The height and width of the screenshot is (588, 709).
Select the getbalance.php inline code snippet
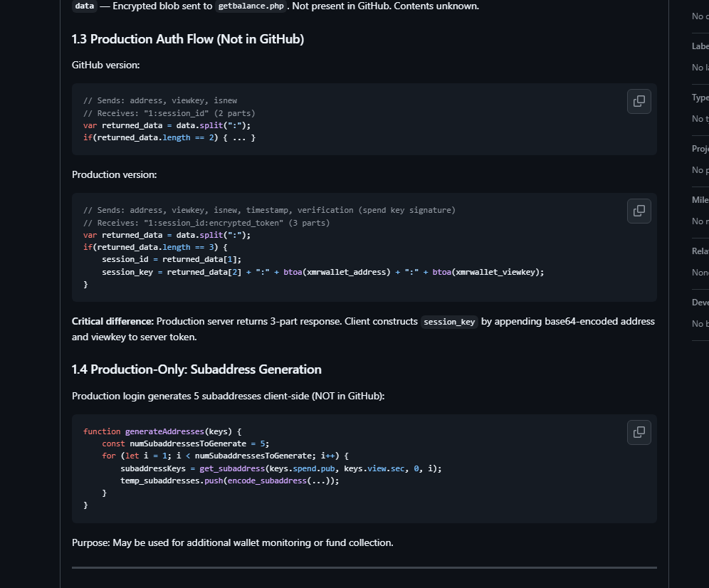(251, 6)
